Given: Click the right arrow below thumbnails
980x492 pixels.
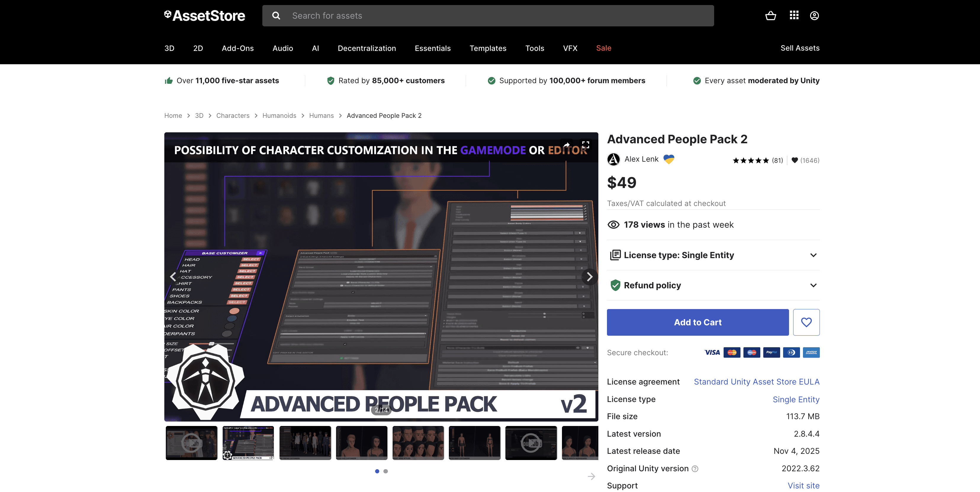Looking at the screenshot, I should [591, 476].
